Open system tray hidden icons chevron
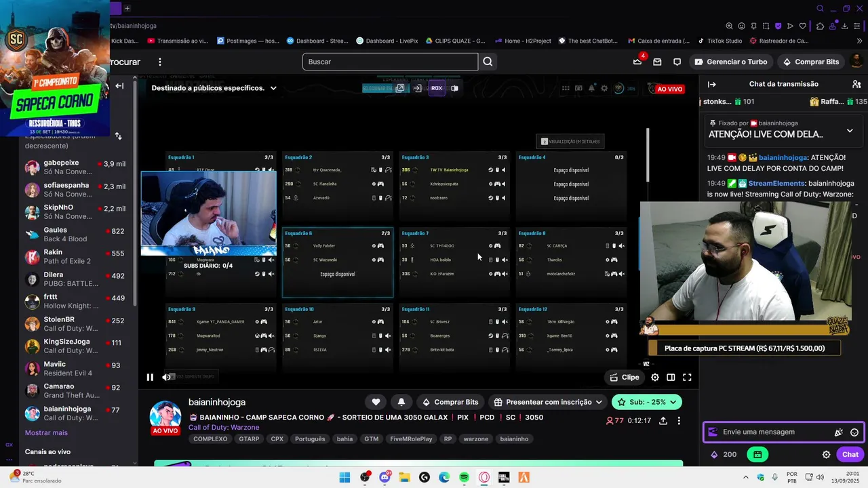Viewport: 868px width, 488px height. click(746, 477)
